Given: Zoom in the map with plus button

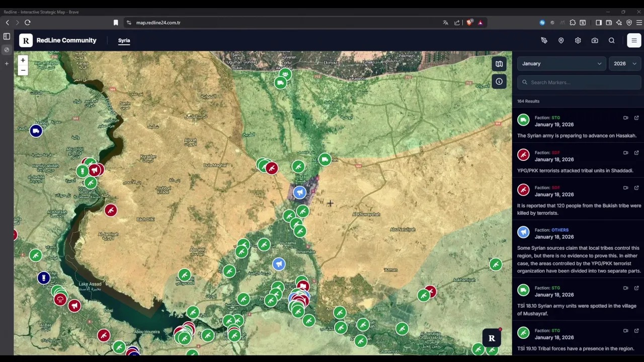Looking at the screenshot, I should click(x=23, y=60).
